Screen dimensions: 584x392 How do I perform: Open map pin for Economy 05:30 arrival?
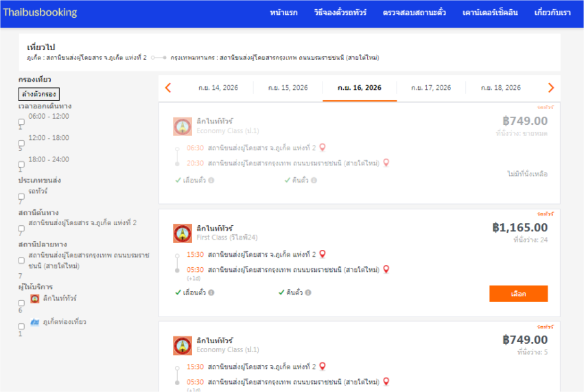click(386, 382)
